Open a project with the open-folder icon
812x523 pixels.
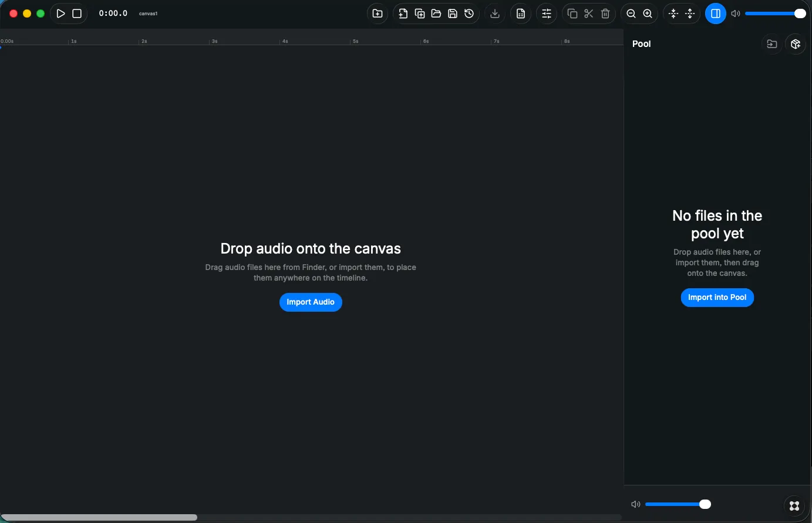pyautogui.click(x=436, y=14)
